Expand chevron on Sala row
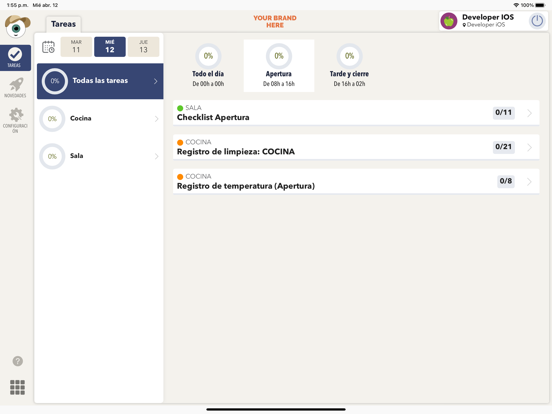 pyautogui.click(x=156, y=156)
